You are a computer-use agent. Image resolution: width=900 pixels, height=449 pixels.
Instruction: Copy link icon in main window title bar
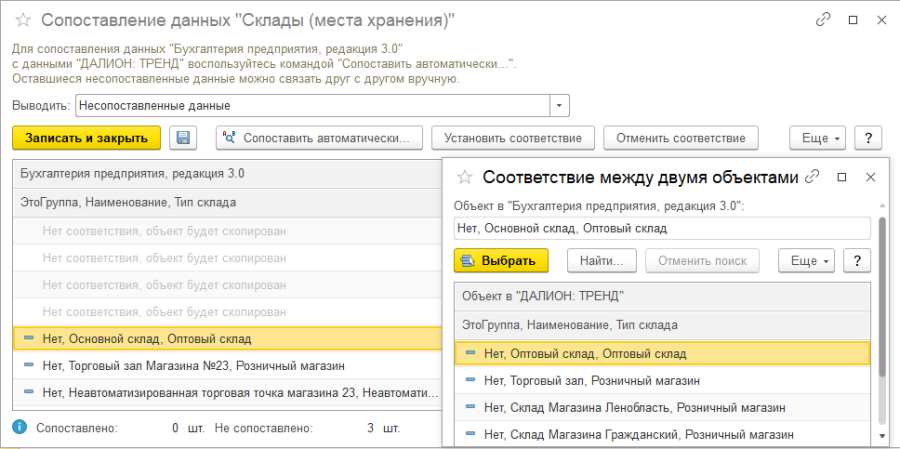pyautogui.click(x=823, y=20)
